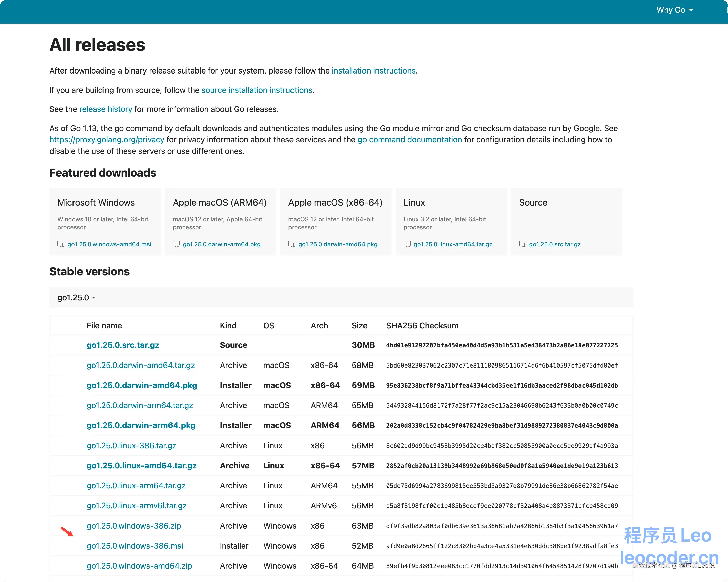Click the All releases page heading
The image size is (728, 582).
(98, 45)
